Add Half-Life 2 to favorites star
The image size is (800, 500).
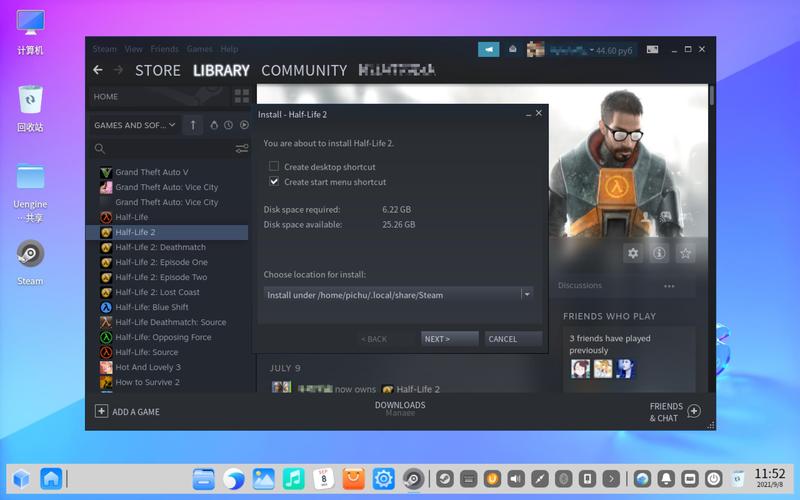pyautogui.click(x=685, y=253)
